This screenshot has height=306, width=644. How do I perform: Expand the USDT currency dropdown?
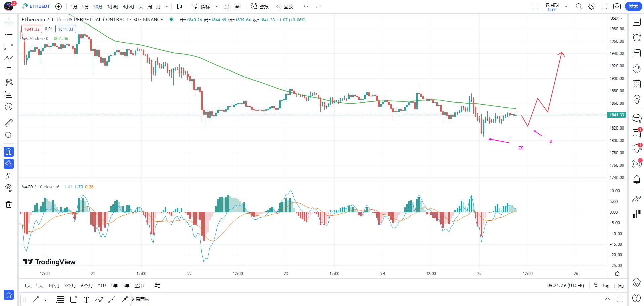click(616, 18)
